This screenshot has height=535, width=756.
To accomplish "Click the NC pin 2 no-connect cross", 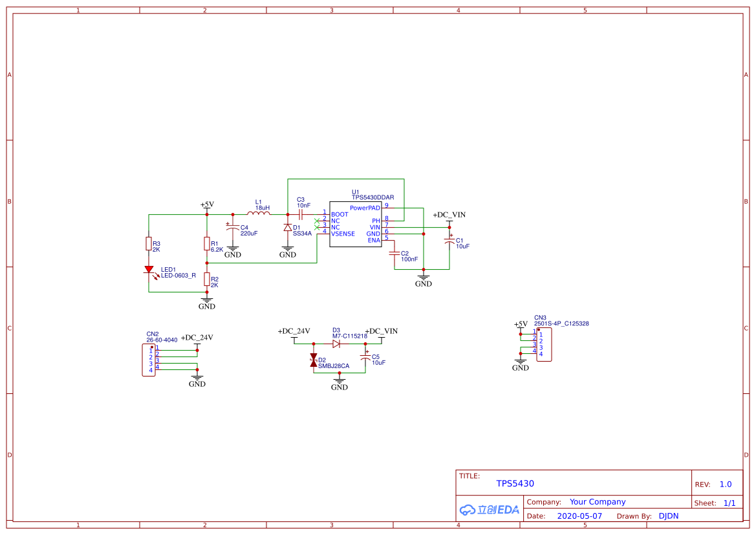I will click(317, 221).
